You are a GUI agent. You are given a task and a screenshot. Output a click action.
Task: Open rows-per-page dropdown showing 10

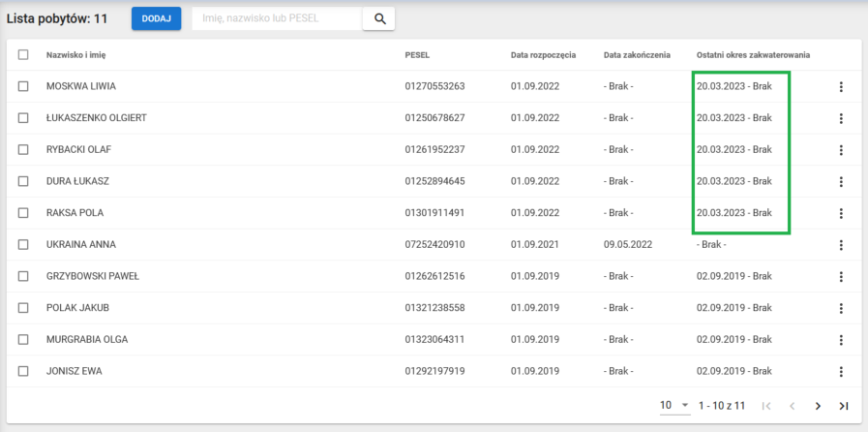(673, 405)
